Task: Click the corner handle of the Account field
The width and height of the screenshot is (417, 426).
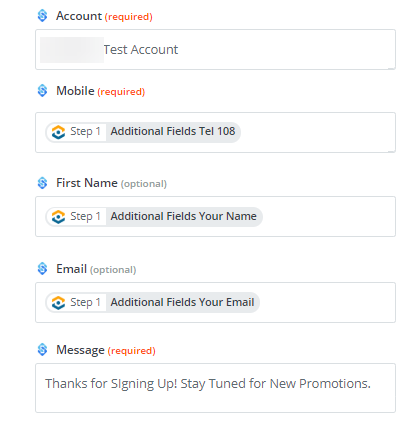Action: 392,68
